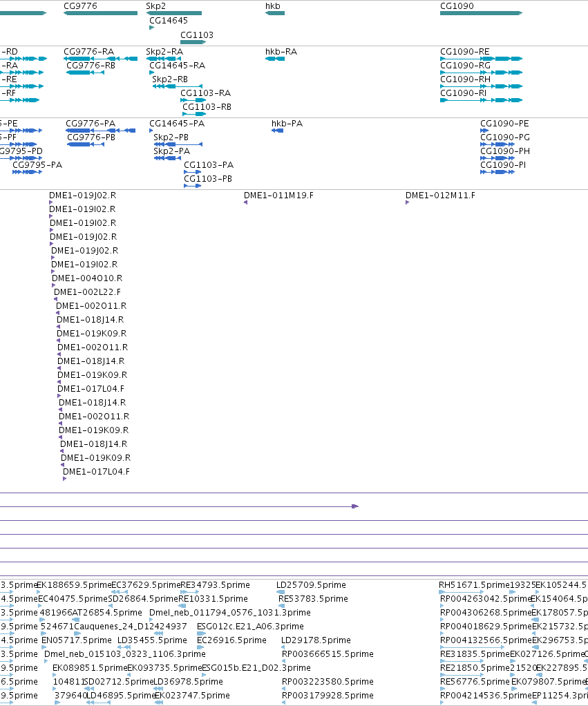Open transcript CG1103-RA label
Viewport: 588px width, 706px height.
click(205, 93)
